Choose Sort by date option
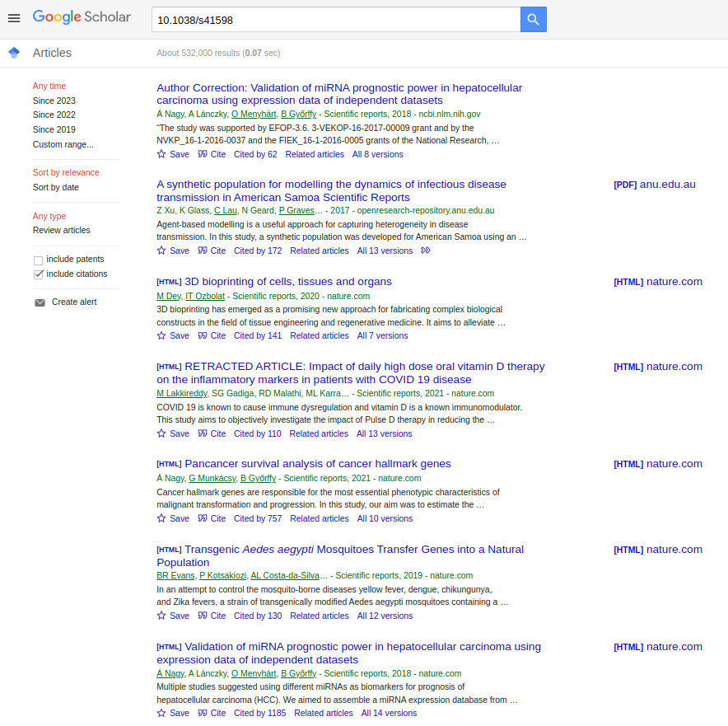The image size is (728, 726). (56, 187)
